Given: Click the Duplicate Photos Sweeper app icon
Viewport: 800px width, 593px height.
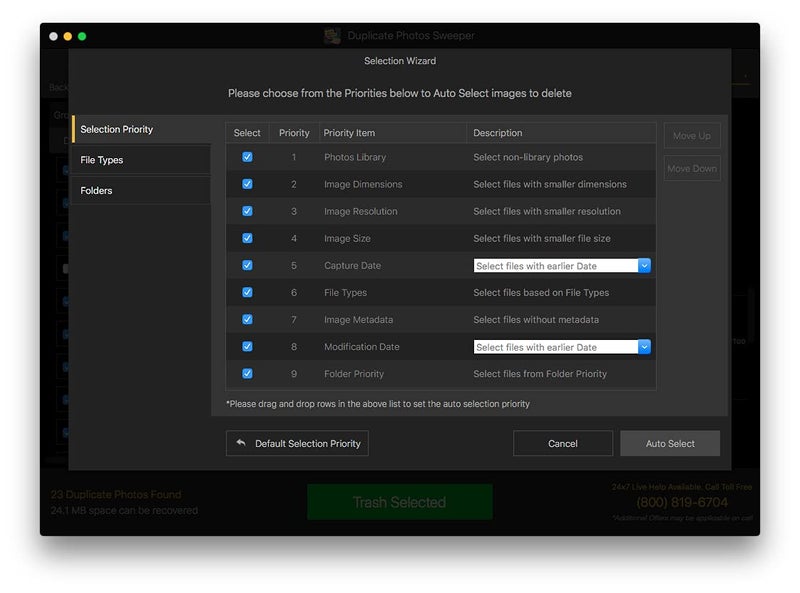Looking at the screenshot, I should coord(332,36).
